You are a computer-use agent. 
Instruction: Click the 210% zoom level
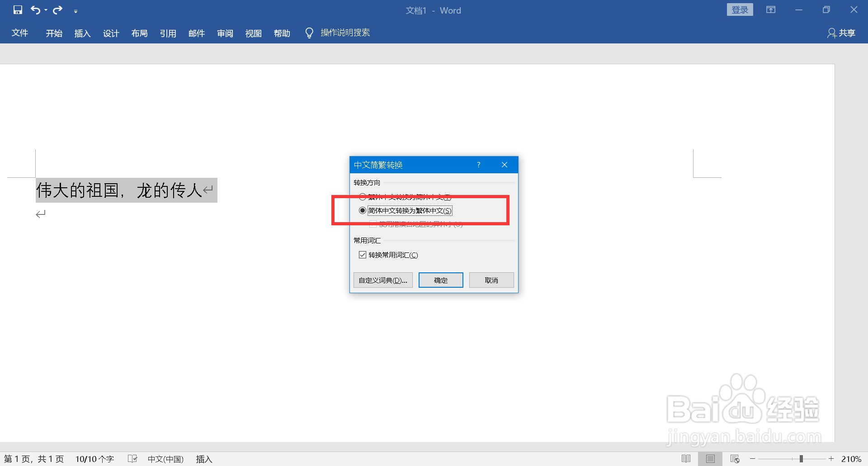[851, 459]
